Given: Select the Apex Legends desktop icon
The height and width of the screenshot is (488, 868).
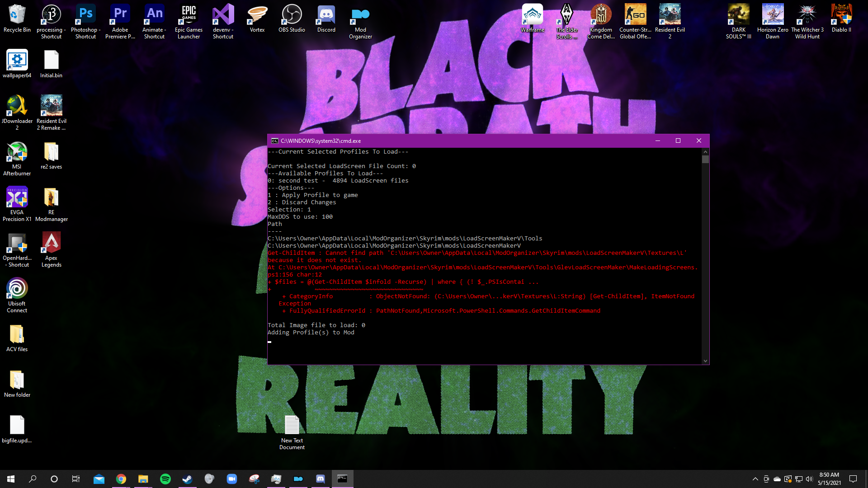Looking at the screenshot, I should click(52, 250).
